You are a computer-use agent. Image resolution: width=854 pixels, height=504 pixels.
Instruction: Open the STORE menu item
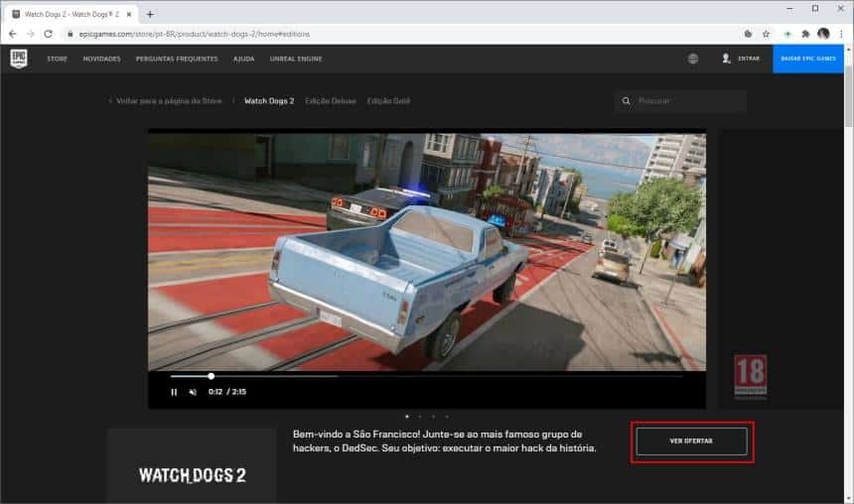pyautogui.click(x=58, y=59)
